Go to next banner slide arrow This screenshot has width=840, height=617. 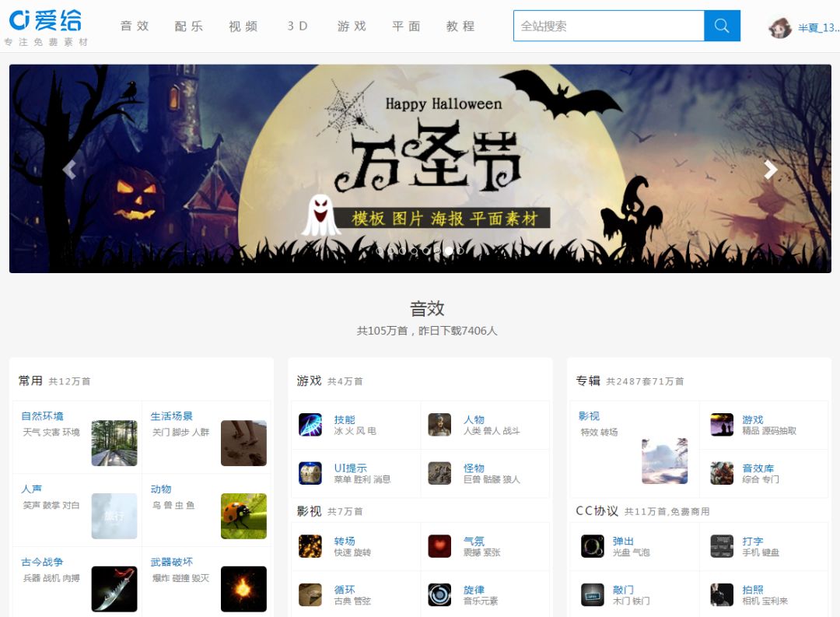point(770,170)
